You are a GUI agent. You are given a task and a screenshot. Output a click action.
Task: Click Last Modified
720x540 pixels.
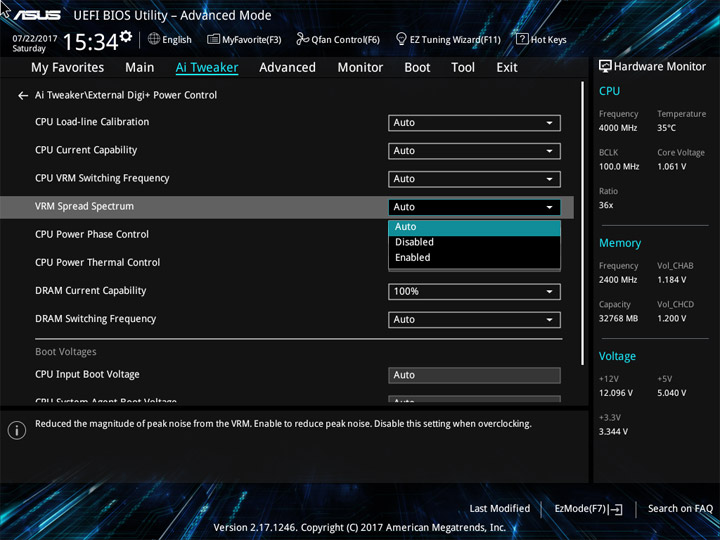click(x=500, y=508)
